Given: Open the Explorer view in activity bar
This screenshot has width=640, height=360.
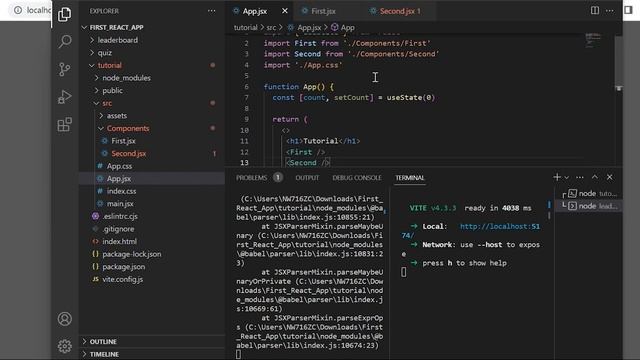Looking at the screenshot, I should (64, 15).
